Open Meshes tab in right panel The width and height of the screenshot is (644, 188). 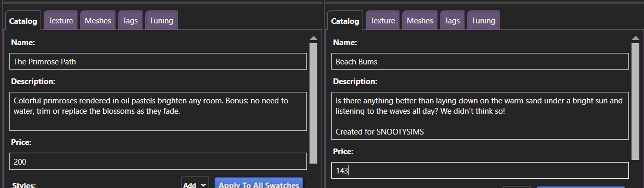click(x=420, y=20)
